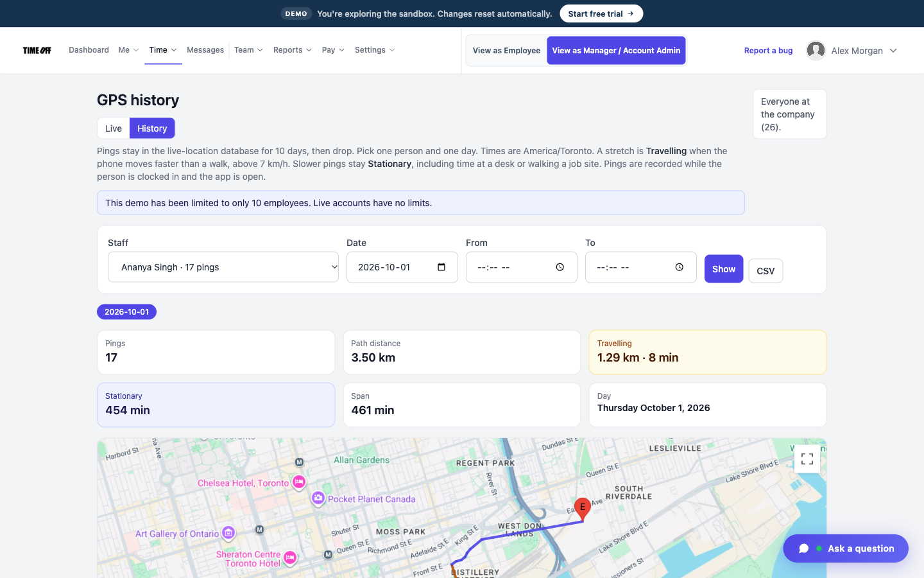The image size is (924, 578).
Task: Switch to Live GPS view
Action: tap(114, 128)
